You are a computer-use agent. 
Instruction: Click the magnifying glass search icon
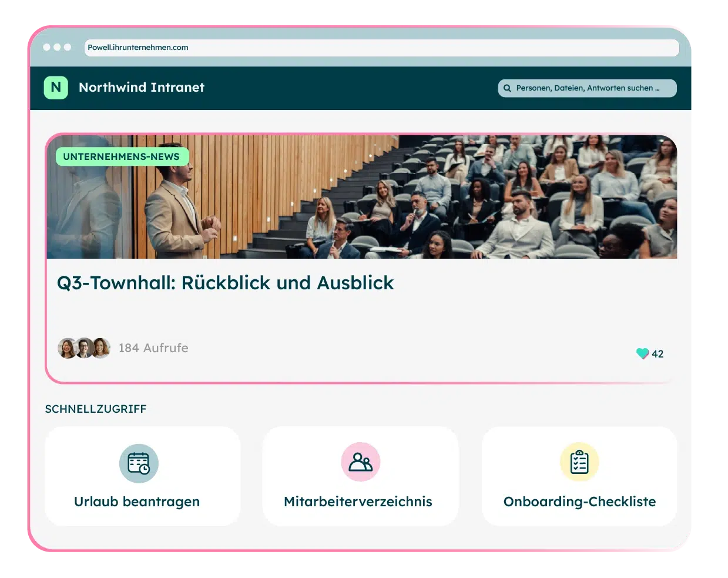point(507,88)
